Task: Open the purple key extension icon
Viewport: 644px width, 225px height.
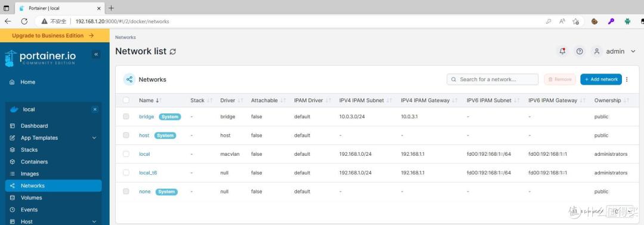Action: 611,21
